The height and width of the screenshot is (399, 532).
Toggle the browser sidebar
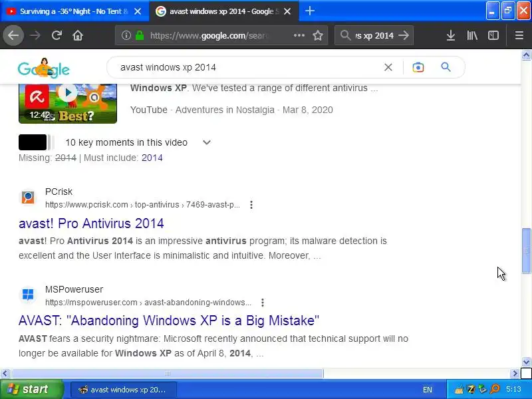coord(493,35)
